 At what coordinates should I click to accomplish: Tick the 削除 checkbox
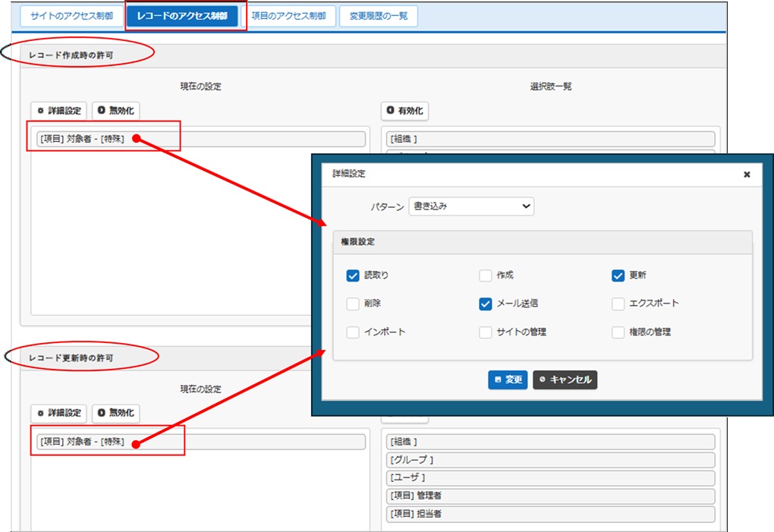[x=353, y=304]
